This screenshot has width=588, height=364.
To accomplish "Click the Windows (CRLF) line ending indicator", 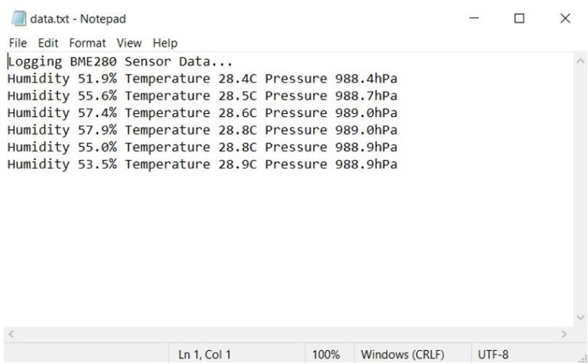I will pos(403,354).
